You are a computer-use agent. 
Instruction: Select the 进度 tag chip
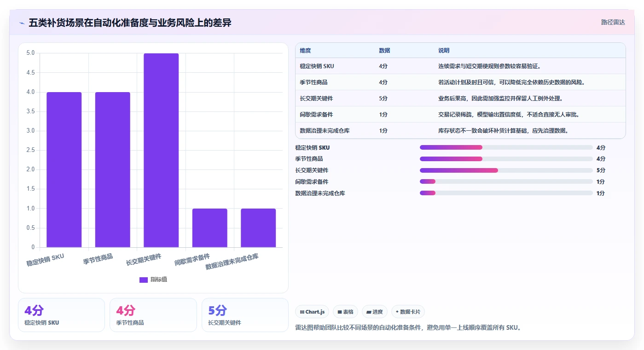(x=375, y=312)
